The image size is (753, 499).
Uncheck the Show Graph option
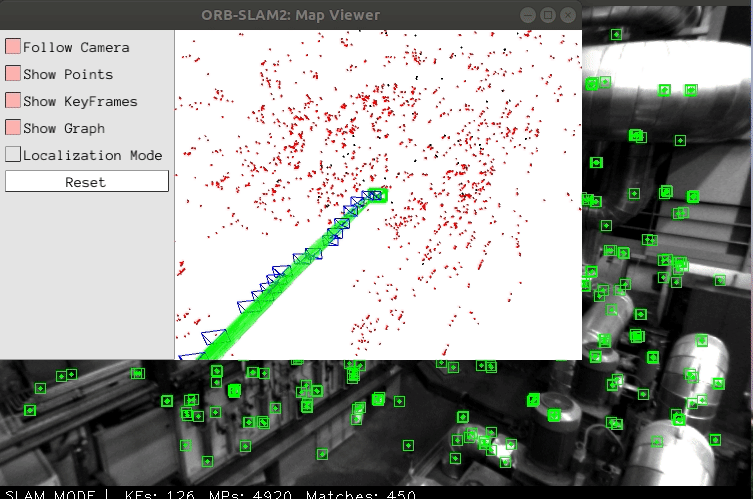pyautogui.click(x=13, y=127)
